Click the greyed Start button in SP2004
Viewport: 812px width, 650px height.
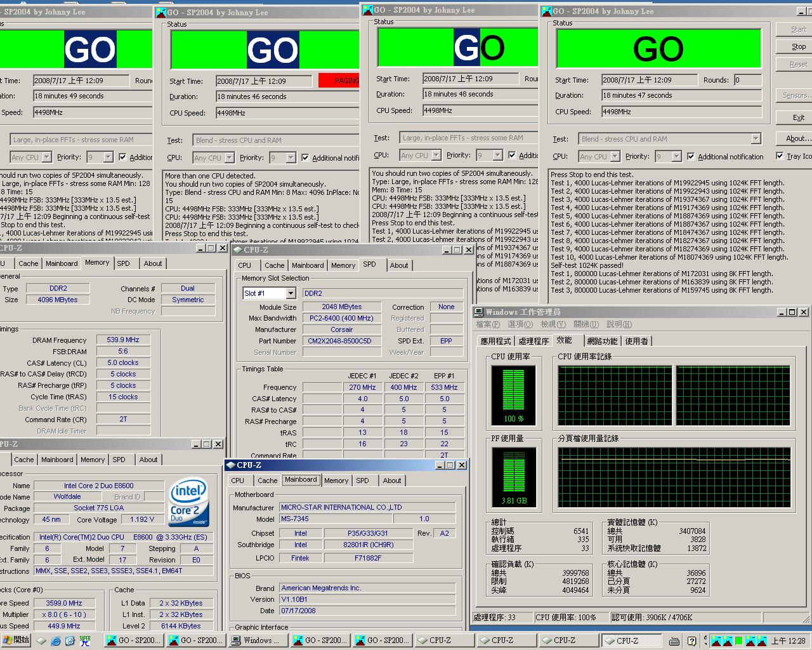[799, 29]
